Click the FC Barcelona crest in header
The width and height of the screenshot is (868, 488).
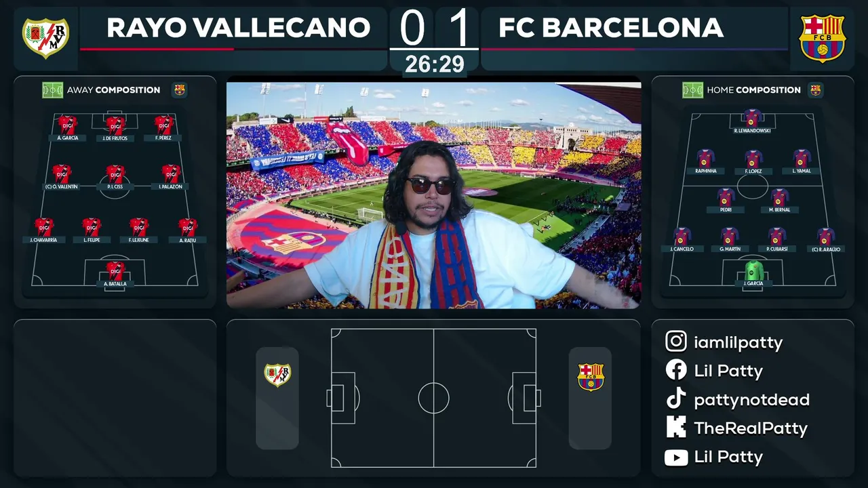(822, 38)
